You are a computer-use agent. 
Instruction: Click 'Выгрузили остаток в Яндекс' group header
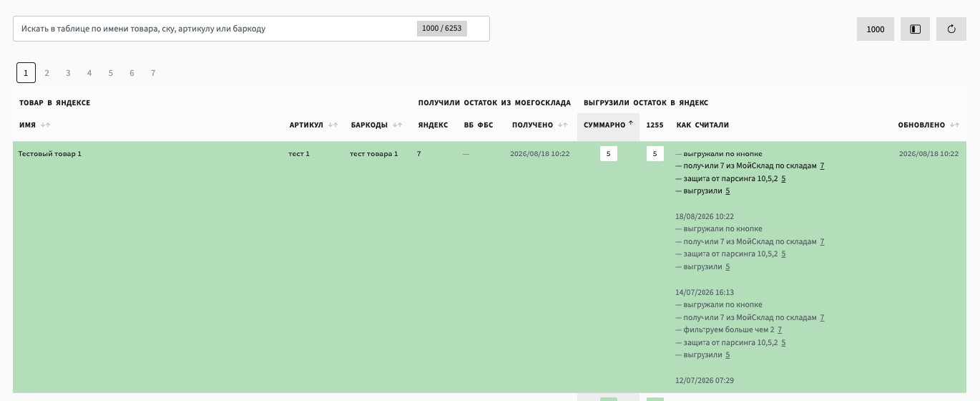(x=646, y=103)
